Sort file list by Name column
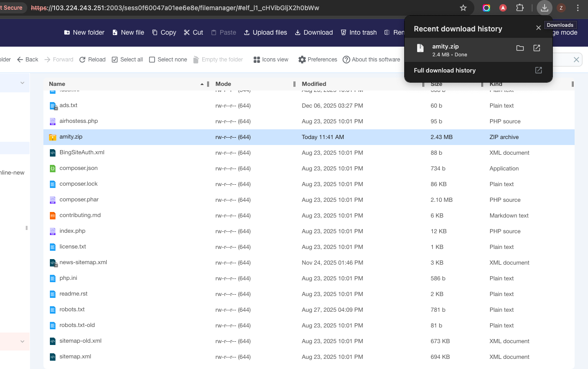588x369 pixels. [57, 84]
